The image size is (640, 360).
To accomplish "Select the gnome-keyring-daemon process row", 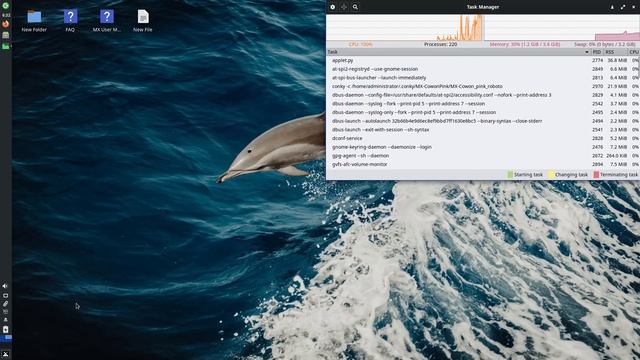I will point(483,147).
